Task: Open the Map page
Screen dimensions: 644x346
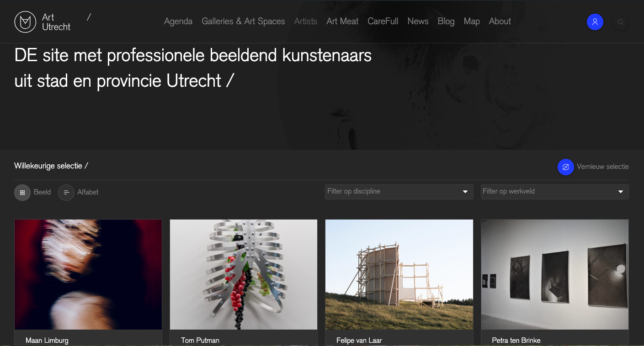Action: point(472,21)
